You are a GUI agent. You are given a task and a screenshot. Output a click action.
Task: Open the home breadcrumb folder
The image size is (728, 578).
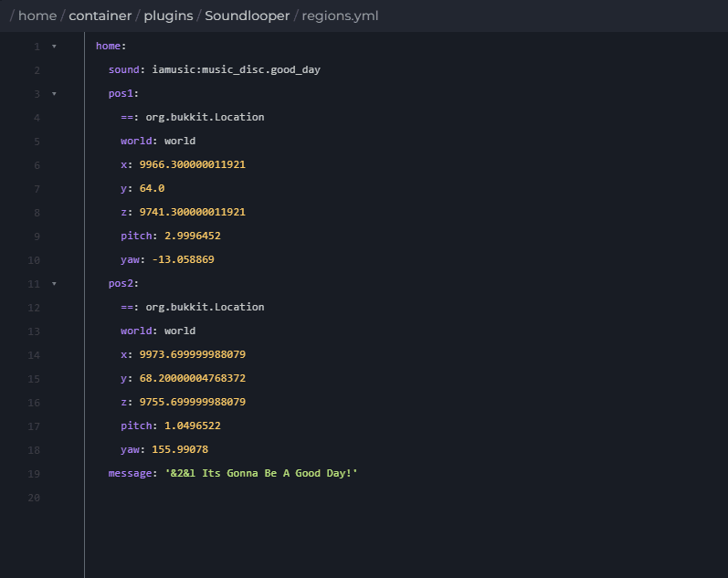37,16
